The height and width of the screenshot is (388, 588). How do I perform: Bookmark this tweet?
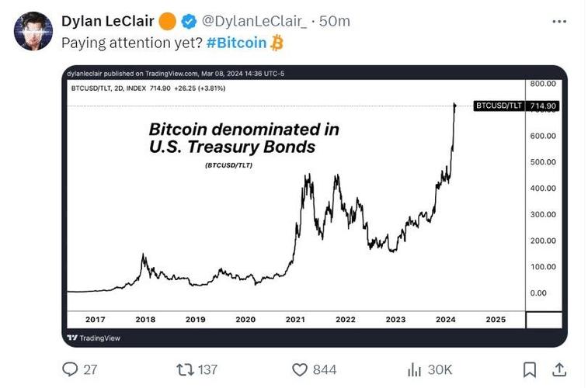pos(529,369)
